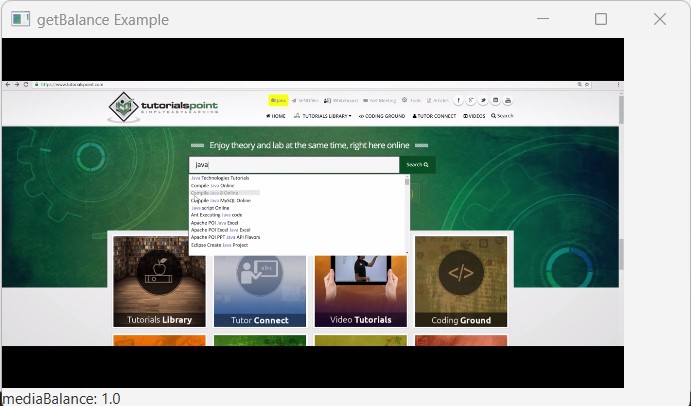
Task: Click the LinkedIn social icon
Action: pyautogui.click(x=495, y=101)
